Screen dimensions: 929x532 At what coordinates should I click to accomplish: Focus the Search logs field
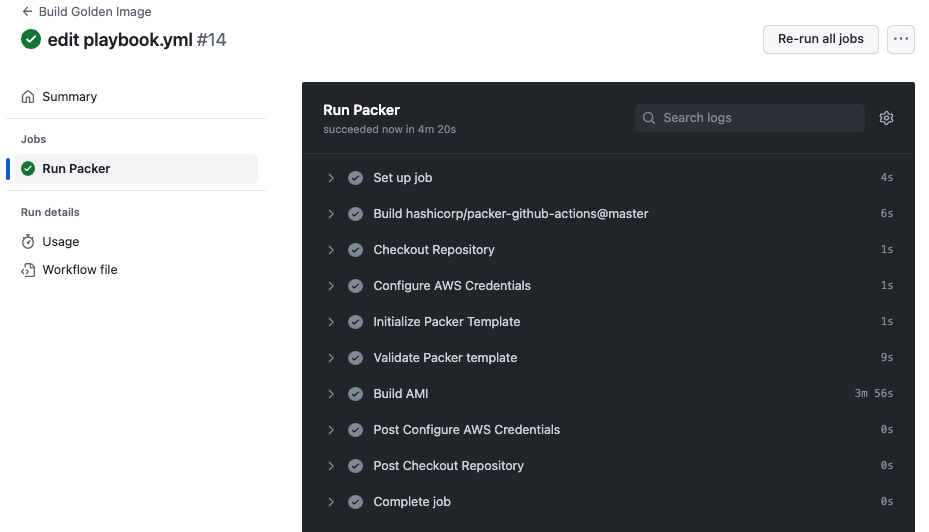(749, 118)
